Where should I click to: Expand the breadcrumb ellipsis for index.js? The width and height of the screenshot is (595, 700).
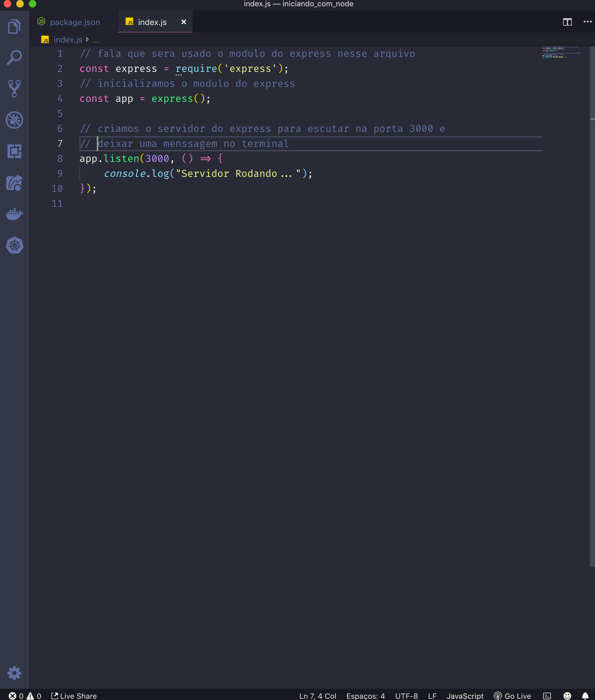click(x=96, y=39)
